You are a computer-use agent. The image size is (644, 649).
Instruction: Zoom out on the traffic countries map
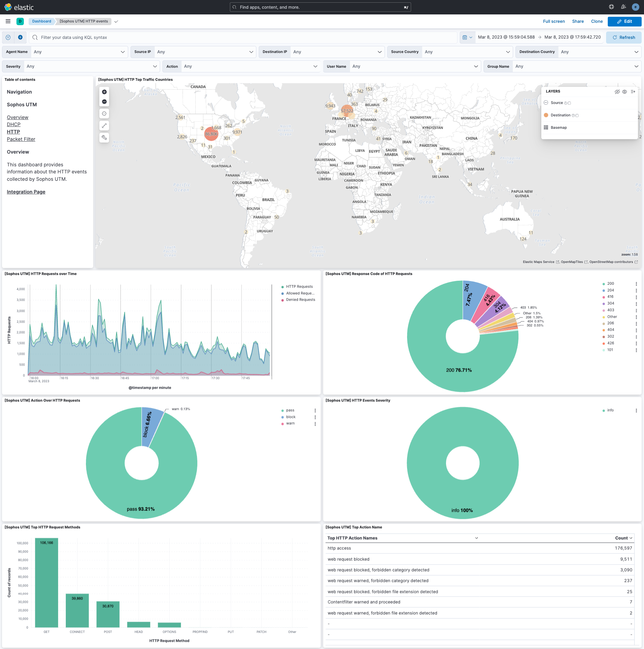pyautogui.click(x=104, y=102)
